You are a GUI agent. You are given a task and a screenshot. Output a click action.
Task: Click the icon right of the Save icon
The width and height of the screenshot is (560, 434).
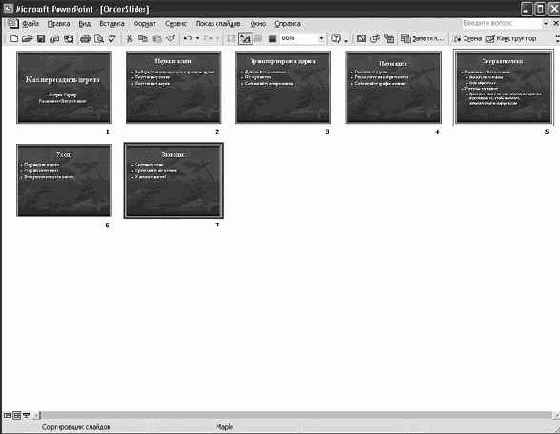point(55,38)
